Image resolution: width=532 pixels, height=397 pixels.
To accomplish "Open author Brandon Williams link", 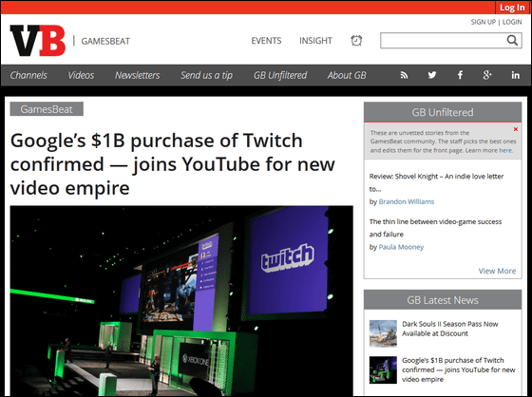I will pyautogui.click(x=407, y=201).
